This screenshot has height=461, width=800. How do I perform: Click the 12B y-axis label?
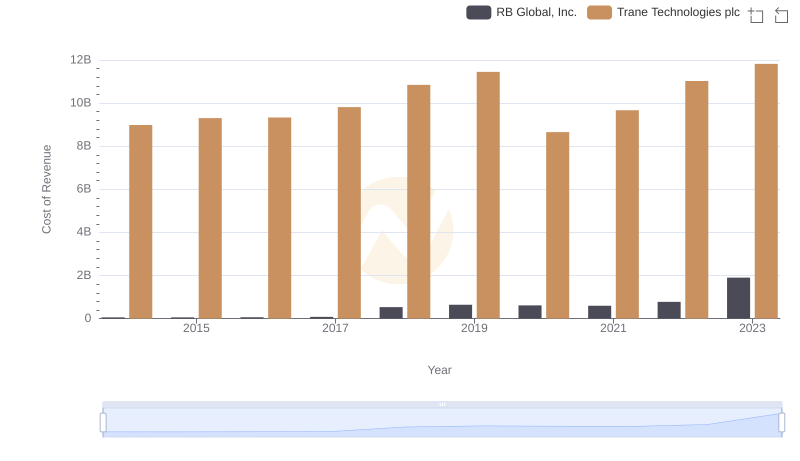click(81, 60)
